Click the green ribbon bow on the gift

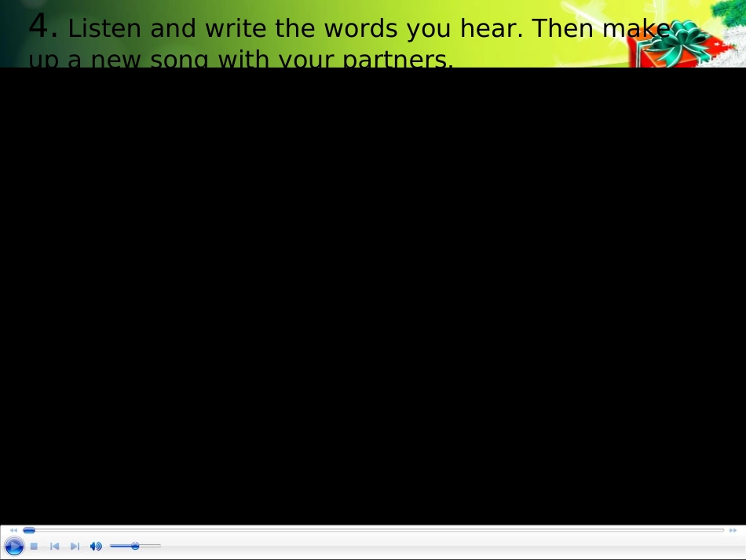tap(677, 35)
